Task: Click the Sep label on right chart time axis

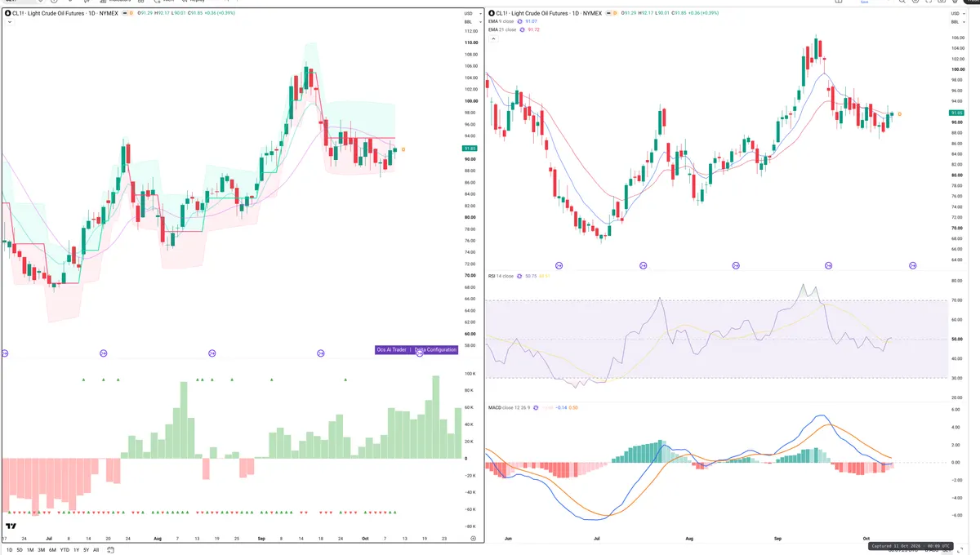Action: coord(778,539)
